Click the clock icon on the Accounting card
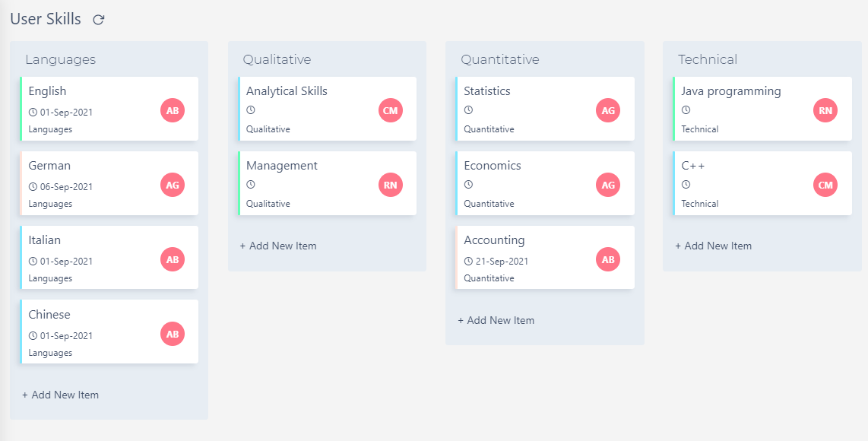The height and width of the screenshot is (441, 868). coord(469,259)
